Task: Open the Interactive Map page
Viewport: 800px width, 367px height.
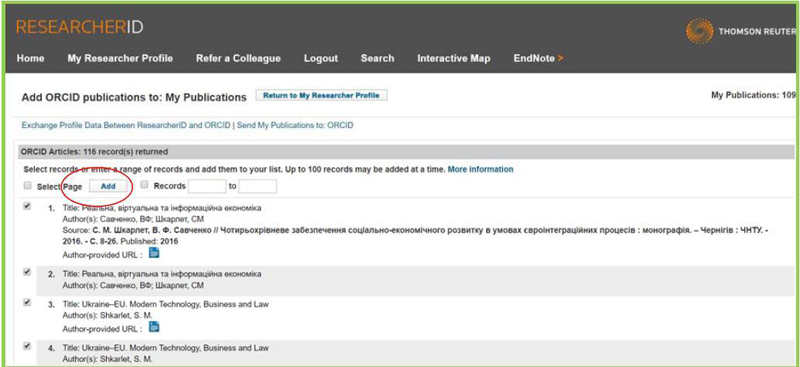Action: 454,58
